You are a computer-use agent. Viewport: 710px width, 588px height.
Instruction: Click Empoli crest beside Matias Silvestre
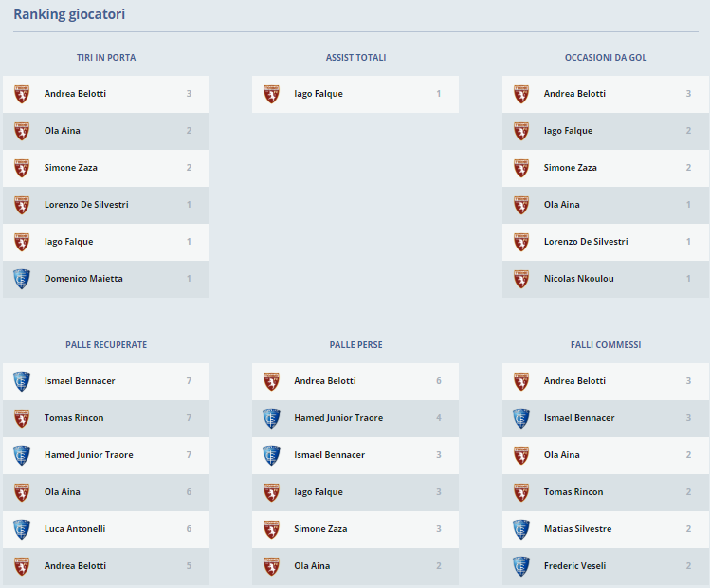521,529
